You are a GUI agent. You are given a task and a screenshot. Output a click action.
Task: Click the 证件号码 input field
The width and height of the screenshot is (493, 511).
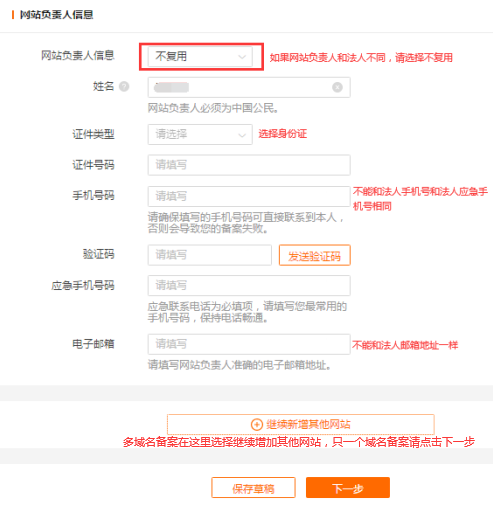(x=249, y=165)
